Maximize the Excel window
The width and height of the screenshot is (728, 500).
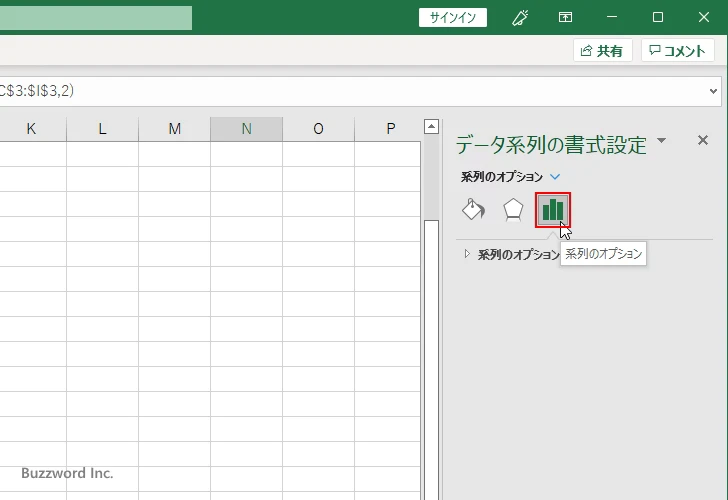(657, 18)
